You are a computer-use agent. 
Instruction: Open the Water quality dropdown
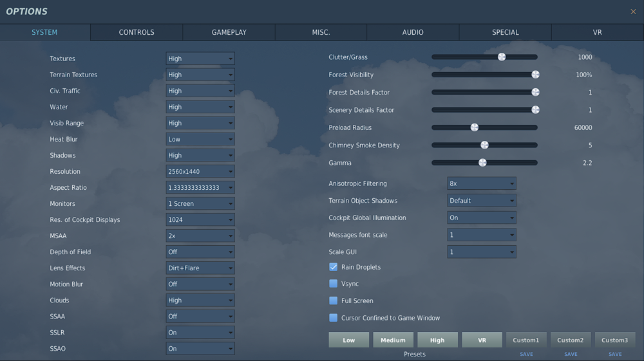200,107
